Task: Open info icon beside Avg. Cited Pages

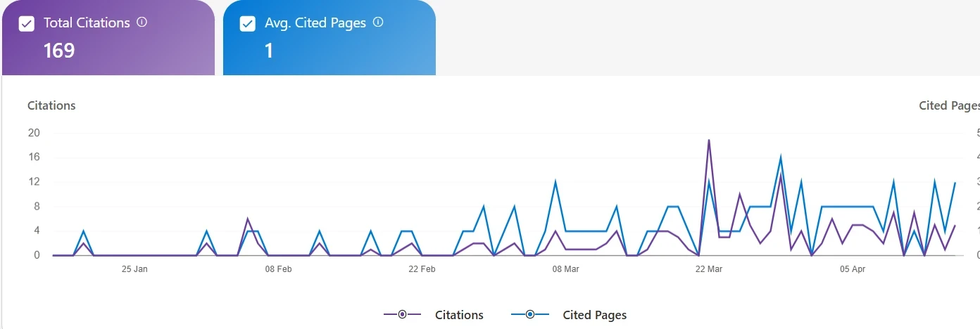Action: pyautogui.click(x=378, y=22)
